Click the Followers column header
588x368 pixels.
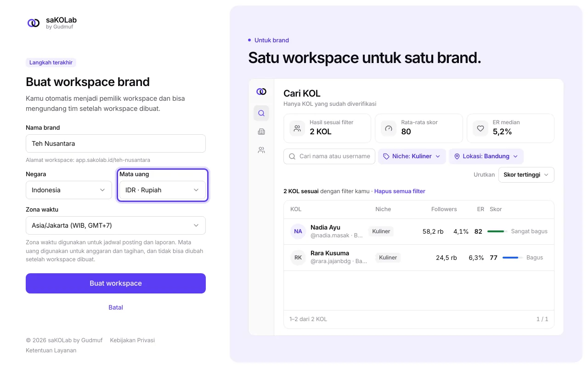coord(444,209)
